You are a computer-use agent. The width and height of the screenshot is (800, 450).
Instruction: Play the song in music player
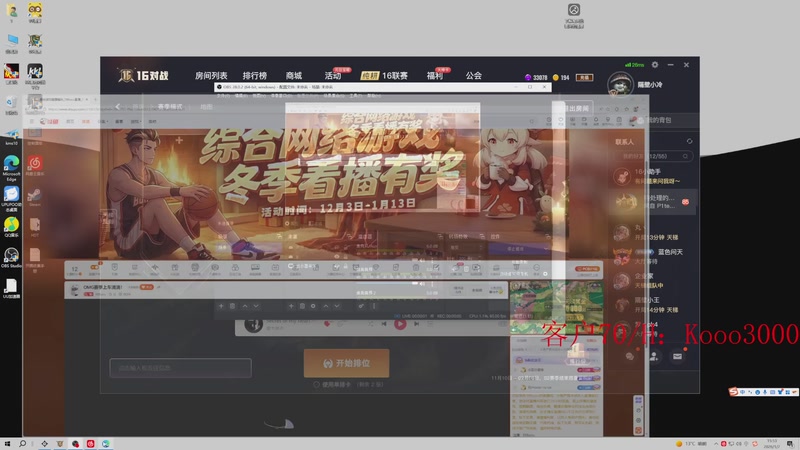point(400,324)
